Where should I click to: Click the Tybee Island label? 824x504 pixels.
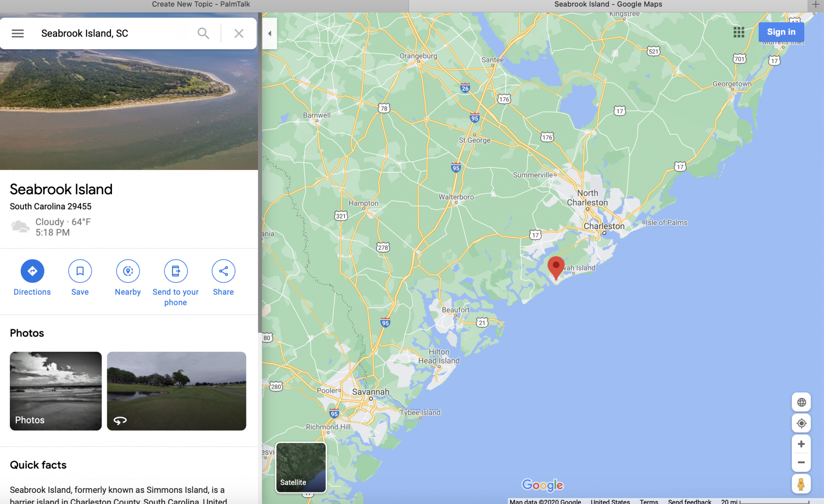click(x=420, y=413)
